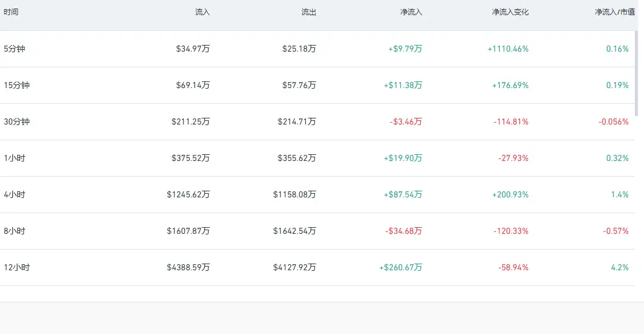The width and height of the screenshot is (644, 334).
Task: Click the $1158.08万 outflow value
Action: (x=294, y=194)
